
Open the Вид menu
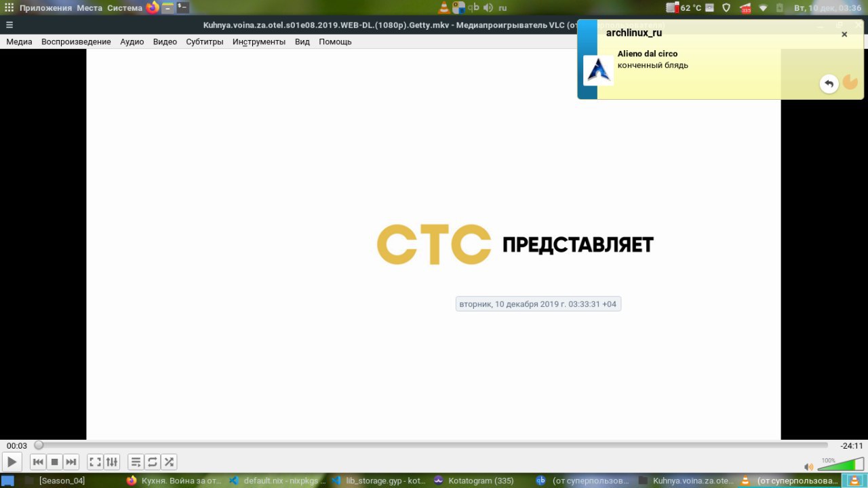click(x=302, y=41)
